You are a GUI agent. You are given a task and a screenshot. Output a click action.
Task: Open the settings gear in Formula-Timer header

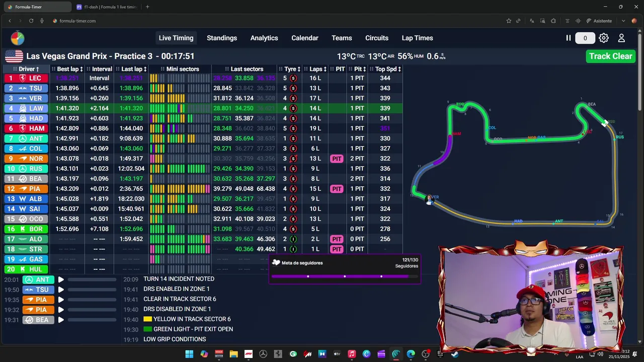tap(604, 38)
